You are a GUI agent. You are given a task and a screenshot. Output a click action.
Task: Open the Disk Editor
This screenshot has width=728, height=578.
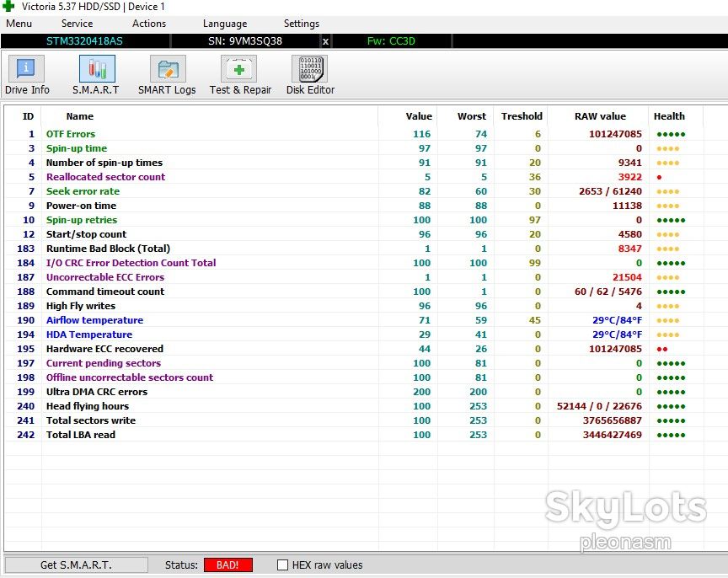pos(310,75)
